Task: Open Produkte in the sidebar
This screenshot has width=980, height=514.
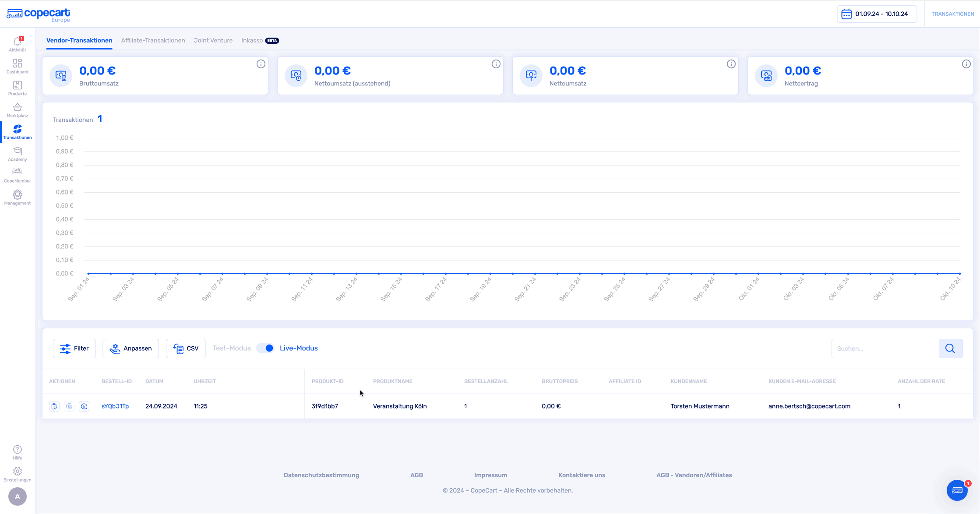Action: pos(17,88)
